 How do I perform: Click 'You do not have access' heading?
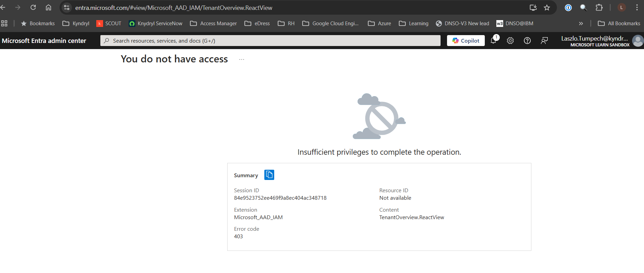(174, 59)
